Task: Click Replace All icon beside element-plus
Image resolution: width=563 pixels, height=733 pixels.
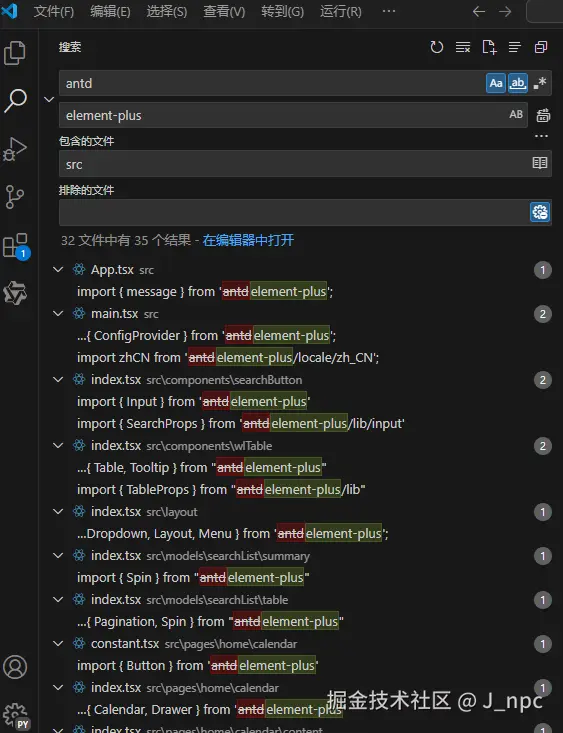Action: pyautogui.click(x=543, y=115)
